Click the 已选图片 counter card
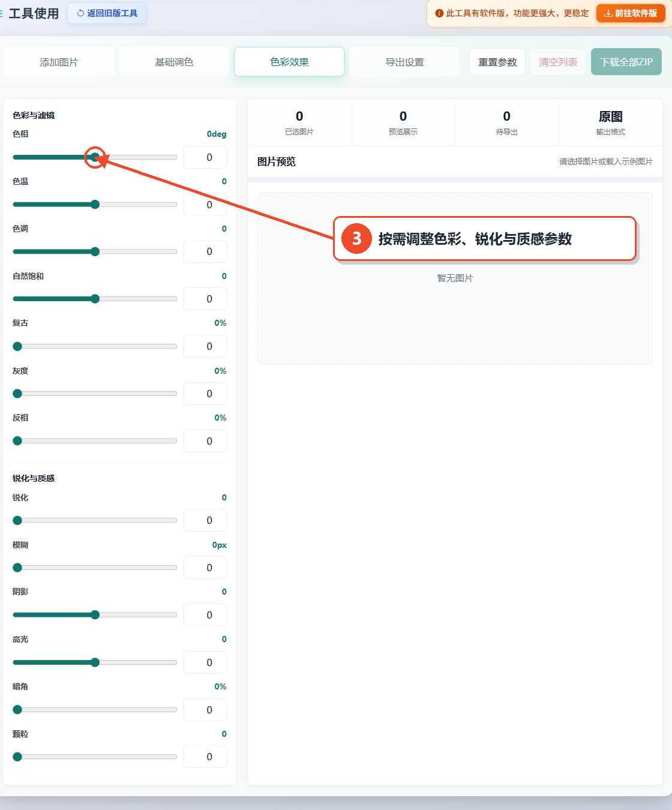The image size is (672, 810). [299, 122]
